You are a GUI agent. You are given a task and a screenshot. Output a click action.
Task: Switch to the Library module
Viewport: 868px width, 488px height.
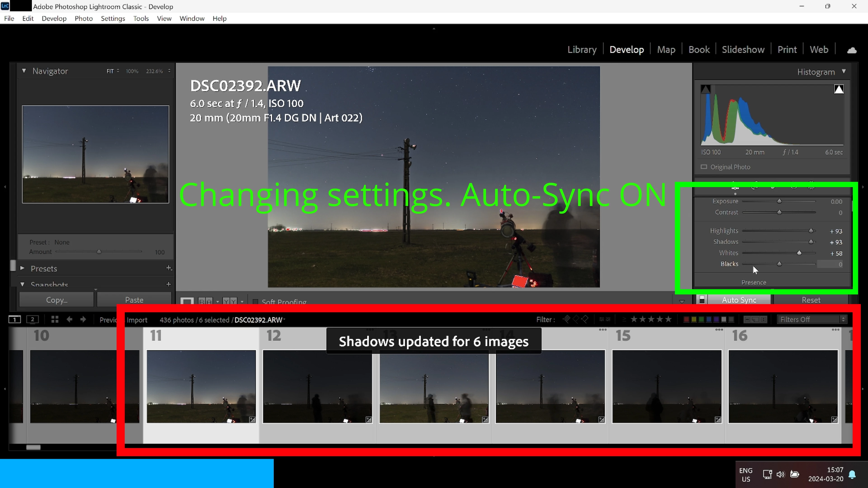[x=582, y=50]
